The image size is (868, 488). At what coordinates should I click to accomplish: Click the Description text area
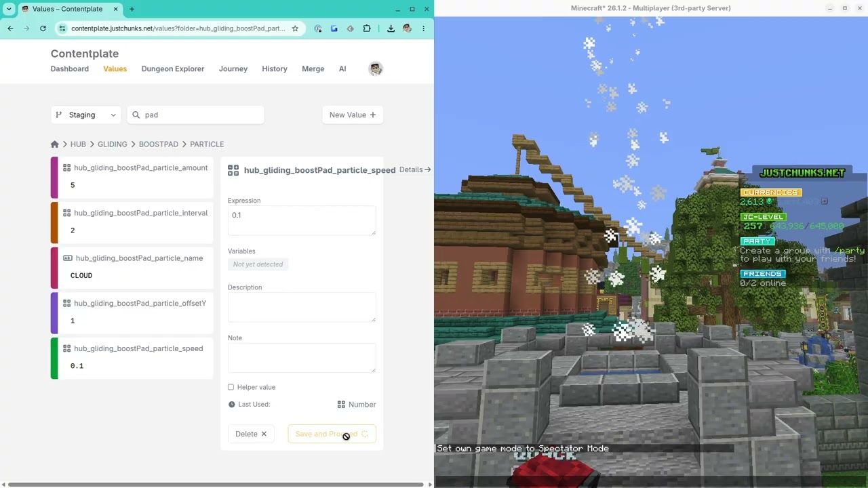click(302, 307)
